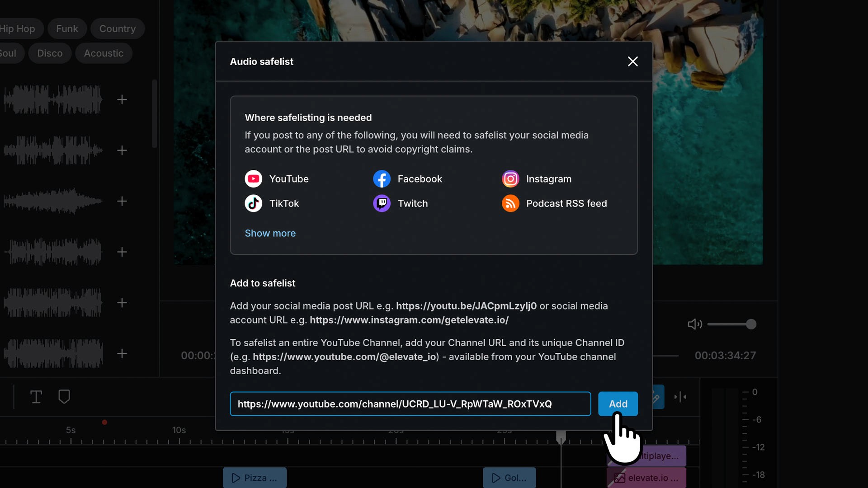Choose the Disco genre tag
Viewport: 868px width, 488px height.
(50, 53)
